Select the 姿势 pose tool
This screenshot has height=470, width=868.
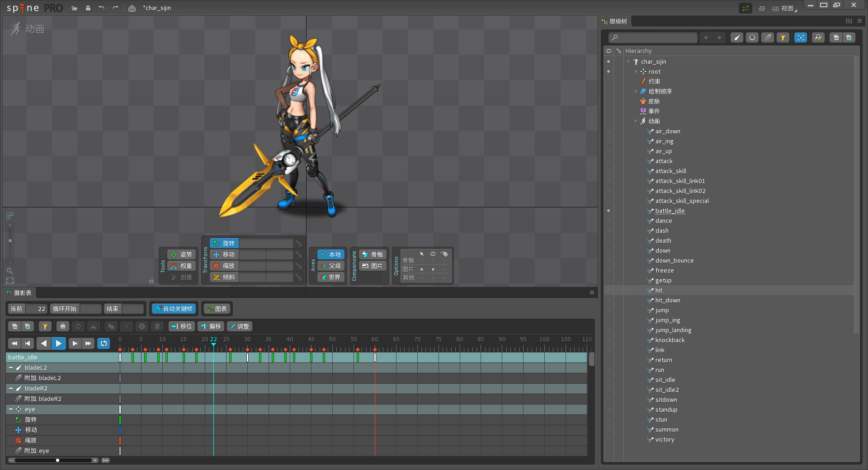click(x=181, y=254)
